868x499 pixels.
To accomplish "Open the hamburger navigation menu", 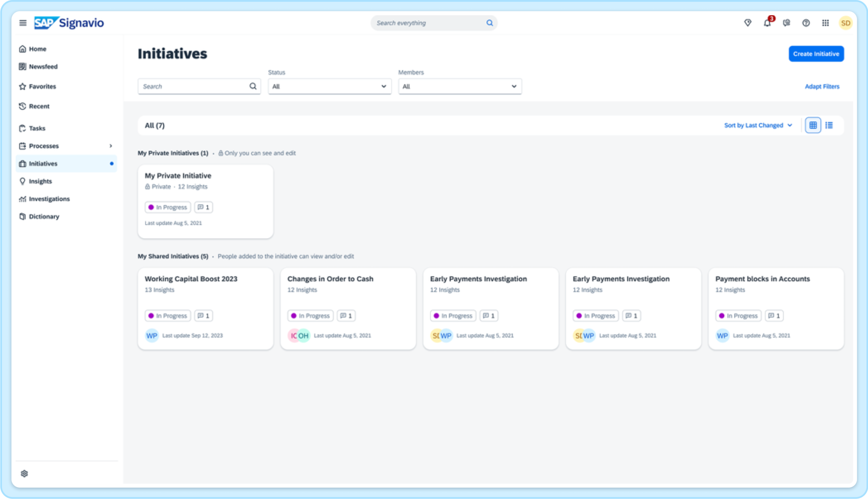I will pyautogui.click(x=23, y=23).
